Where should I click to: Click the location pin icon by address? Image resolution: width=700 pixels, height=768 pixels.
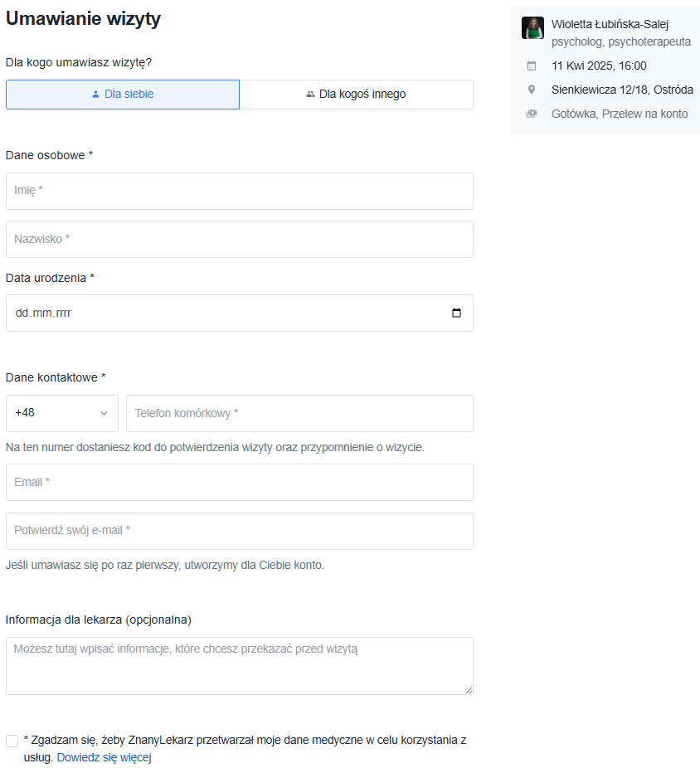point(532,90)
